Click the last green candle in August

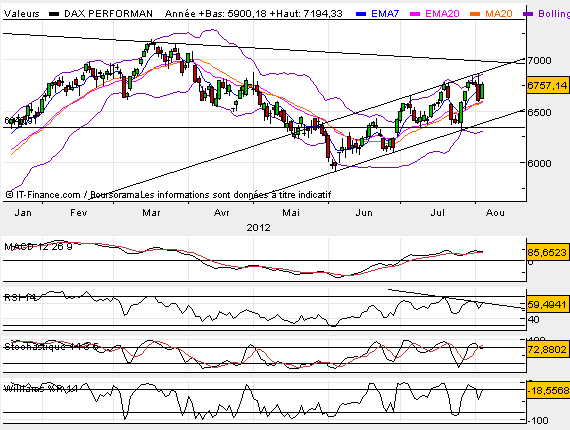point(482,91)
